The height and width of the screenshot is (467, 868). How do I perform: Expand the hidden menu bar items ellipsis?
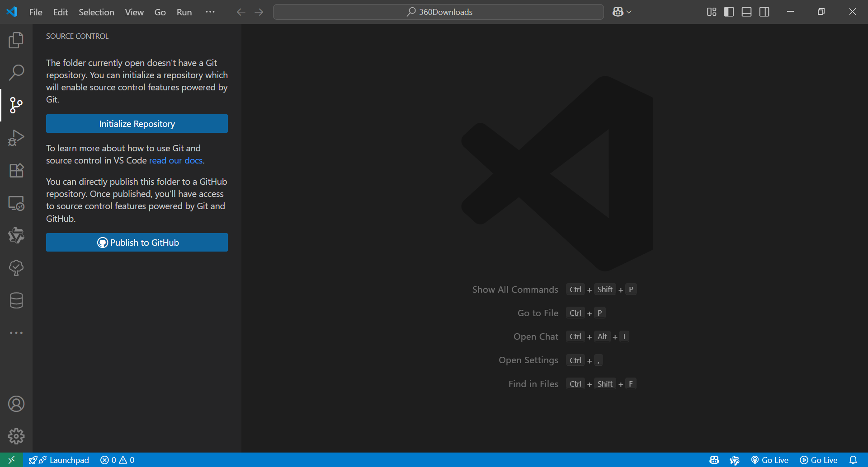click(x=210, y=12)
